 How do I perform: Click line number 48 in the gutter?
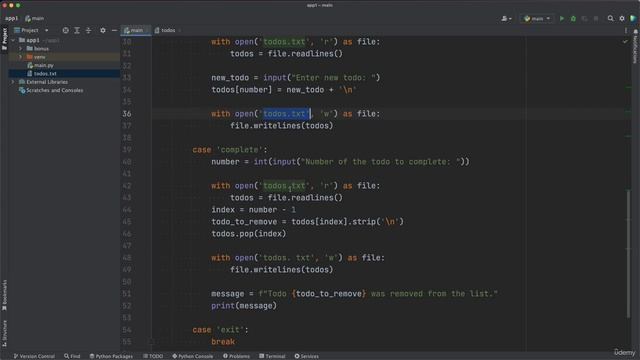click(x=127, y=258)
